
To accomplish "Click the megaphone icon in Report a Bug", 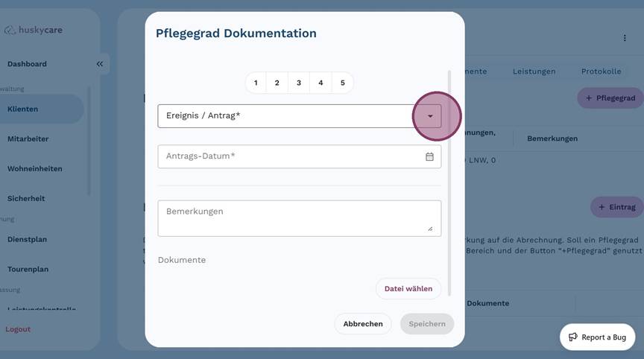I will coord(573,337).
